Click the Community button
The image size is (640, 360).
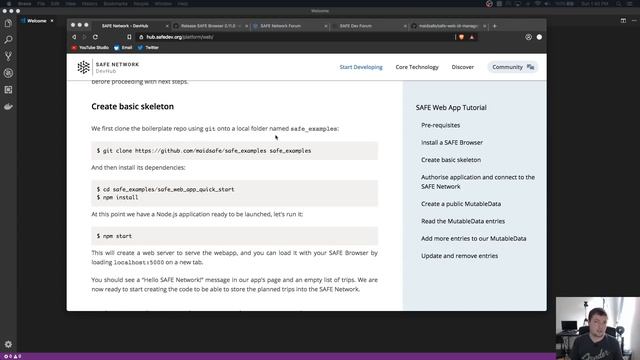[513, 67]
